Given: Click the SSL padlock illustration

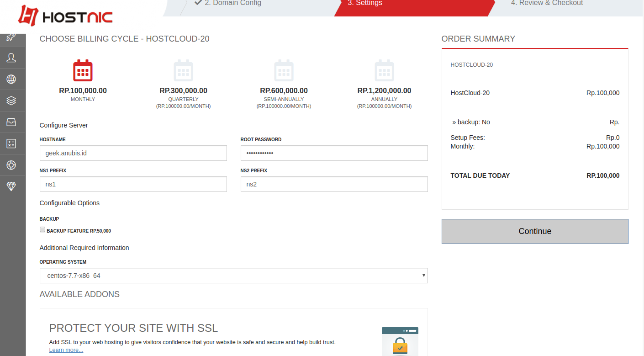Looking at the screenshot, I should (x=400, y=341).
